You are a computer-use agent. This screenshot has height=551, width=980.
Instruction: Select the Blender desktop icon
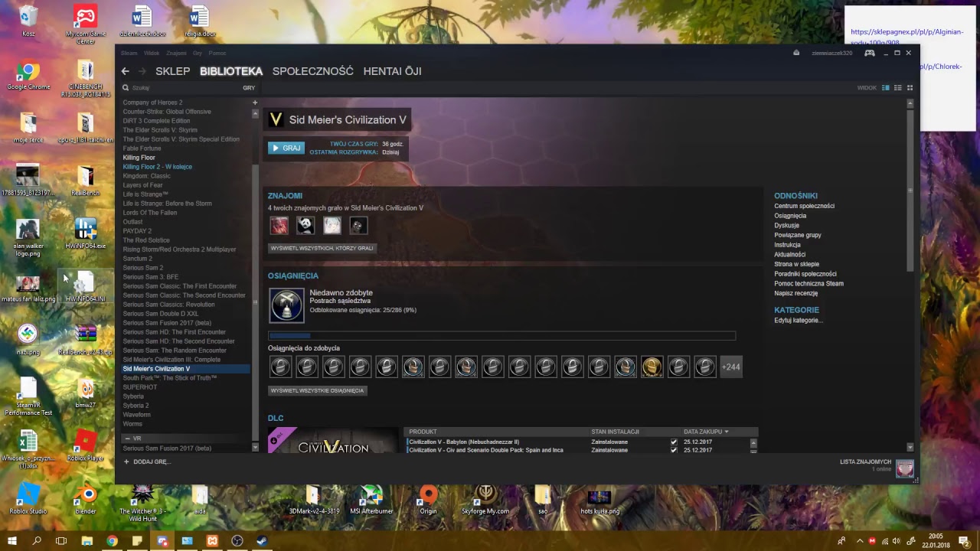point(86,500)
